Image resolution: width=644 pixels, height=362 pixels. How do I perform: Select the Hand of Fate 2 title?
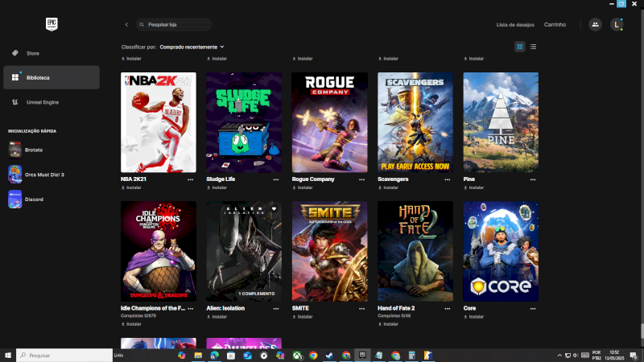396,308
